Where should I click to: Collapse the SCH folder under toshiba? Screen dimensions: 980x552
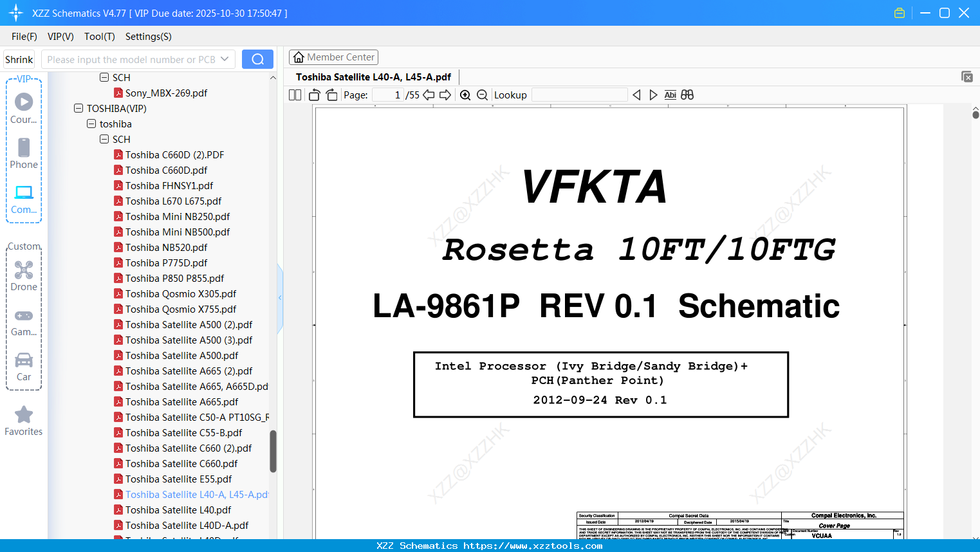104,139
